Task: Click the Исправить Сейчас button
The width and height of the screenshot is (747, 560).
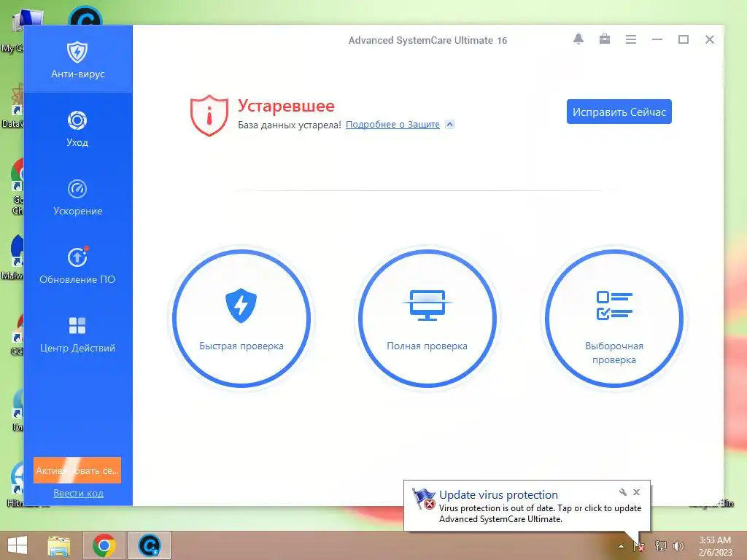Action: [x=619, y=112]
